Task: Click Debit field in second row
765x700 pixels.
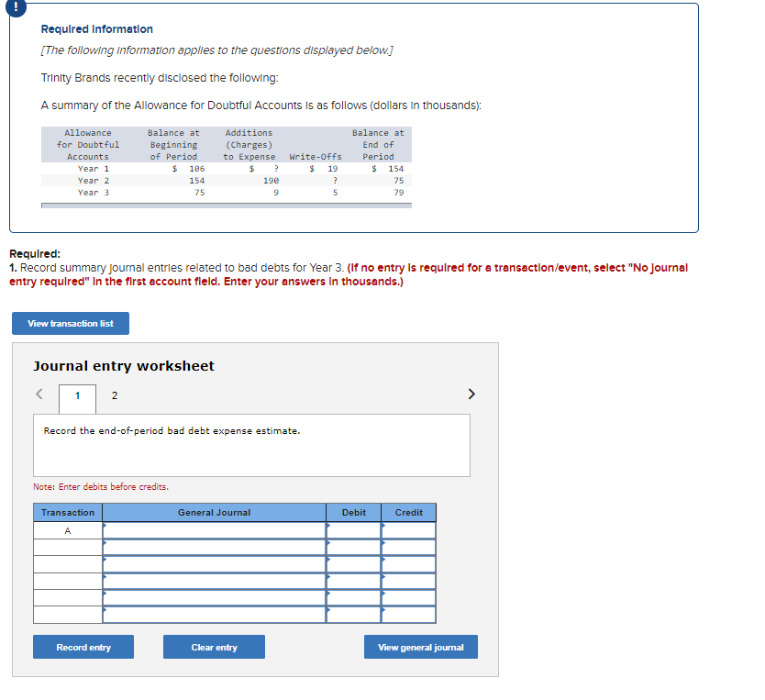Action: [x=354, y=548]
